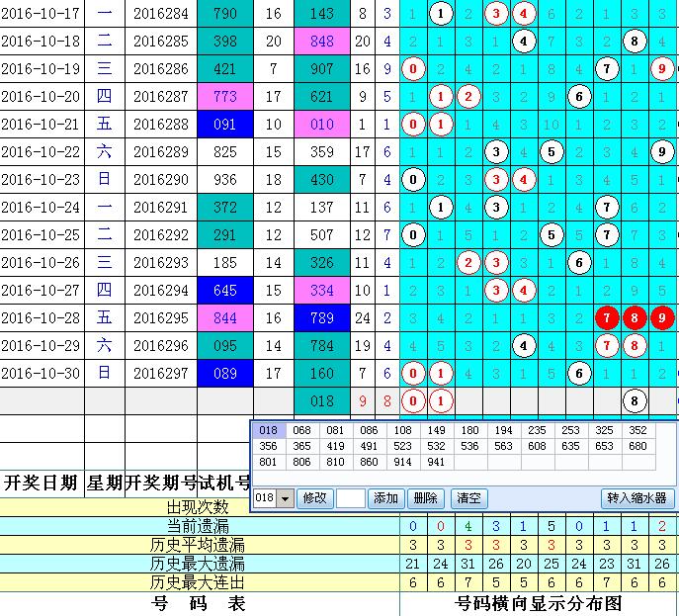This screenshot has height=616, width=679.
Task: Click the 清空 button
Action: tap(469, 498)
